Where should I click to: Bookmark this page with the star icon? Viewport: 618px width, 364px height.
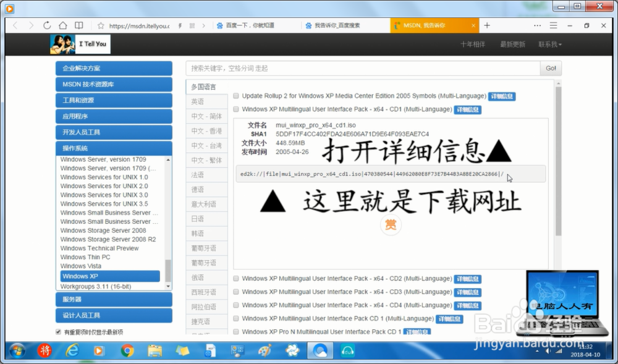(x=101, y=25)
